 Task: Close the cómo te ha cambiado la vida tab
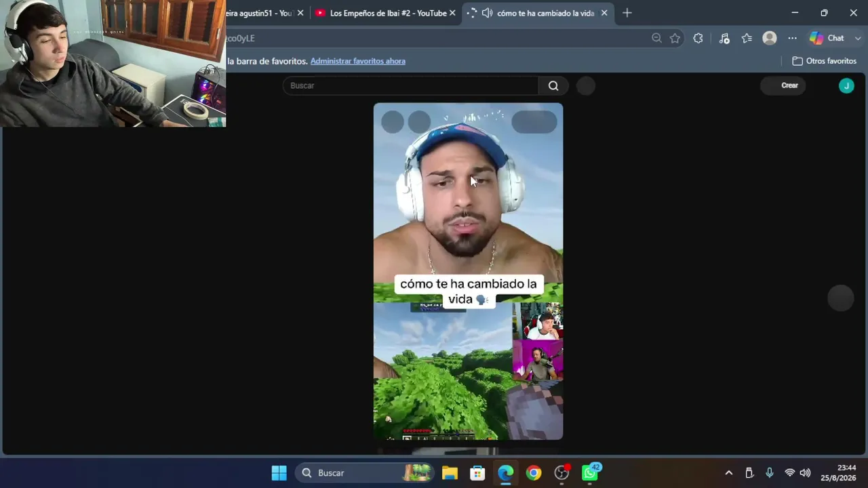click(604, 13)
